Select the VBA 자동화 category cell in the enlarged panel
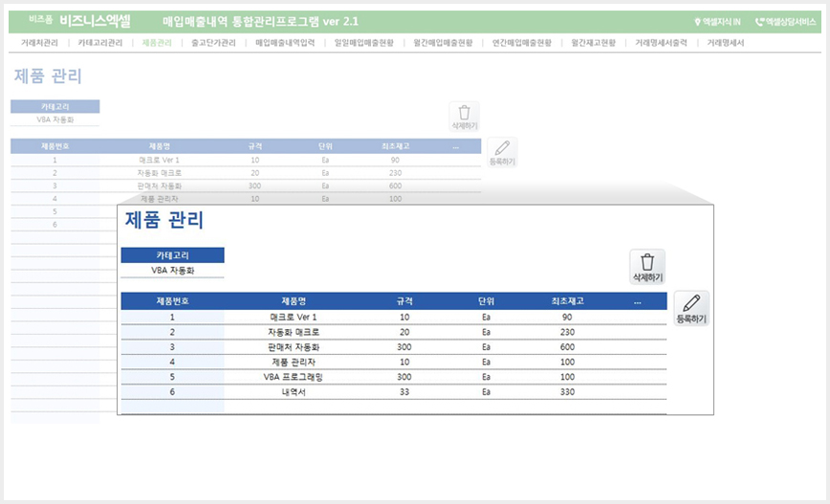Screen dimensions: 830x504 pyautogui.click(x=172, y=270)
